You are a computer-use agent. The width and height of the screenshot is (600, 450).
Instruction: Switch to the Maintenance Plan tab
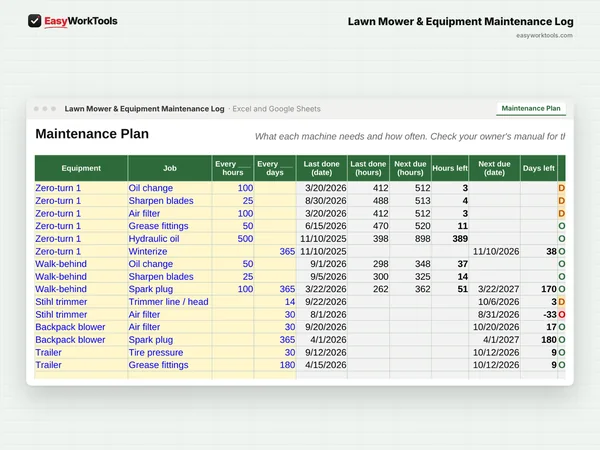click(531, 109)
